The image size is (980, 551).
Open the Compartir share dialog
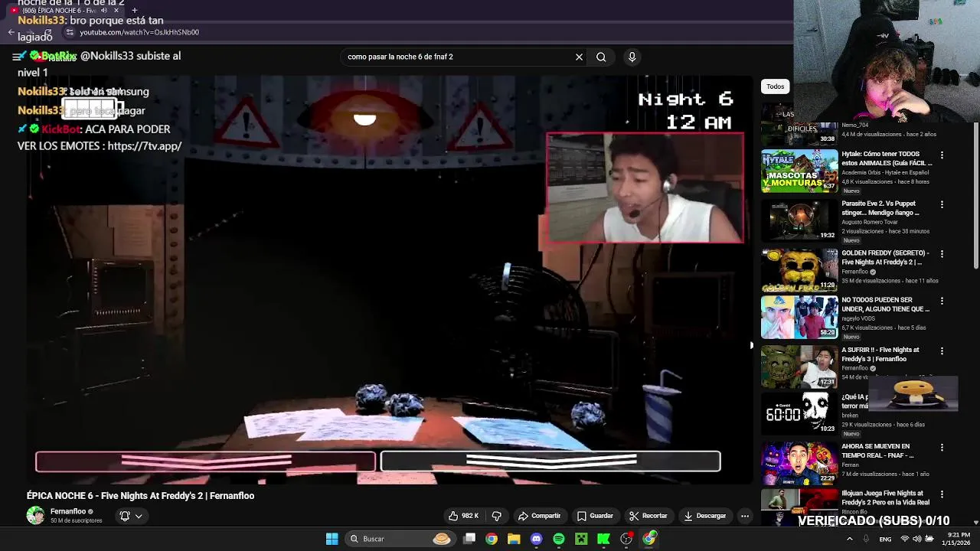tap(539, 516)
